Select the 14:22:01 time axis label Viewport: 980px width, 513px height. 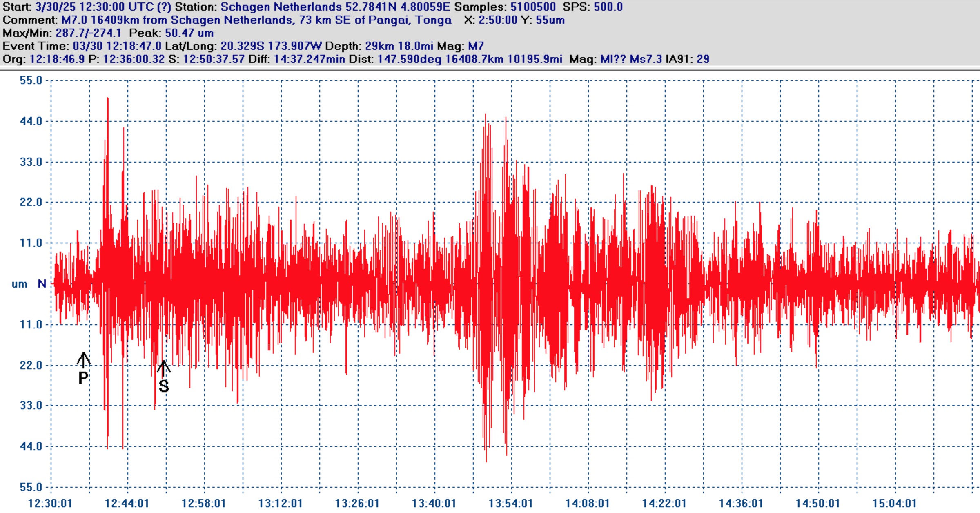(x=664, y=503)
